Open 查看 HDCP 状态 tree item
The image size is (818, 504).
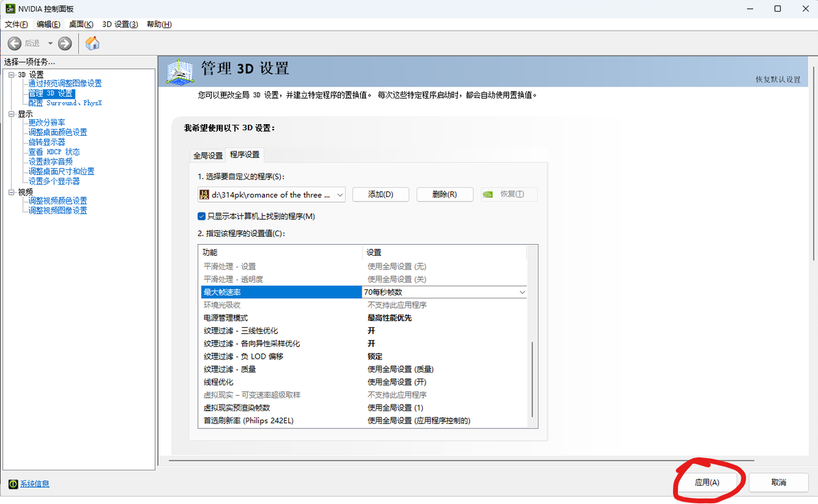point(54,152)
